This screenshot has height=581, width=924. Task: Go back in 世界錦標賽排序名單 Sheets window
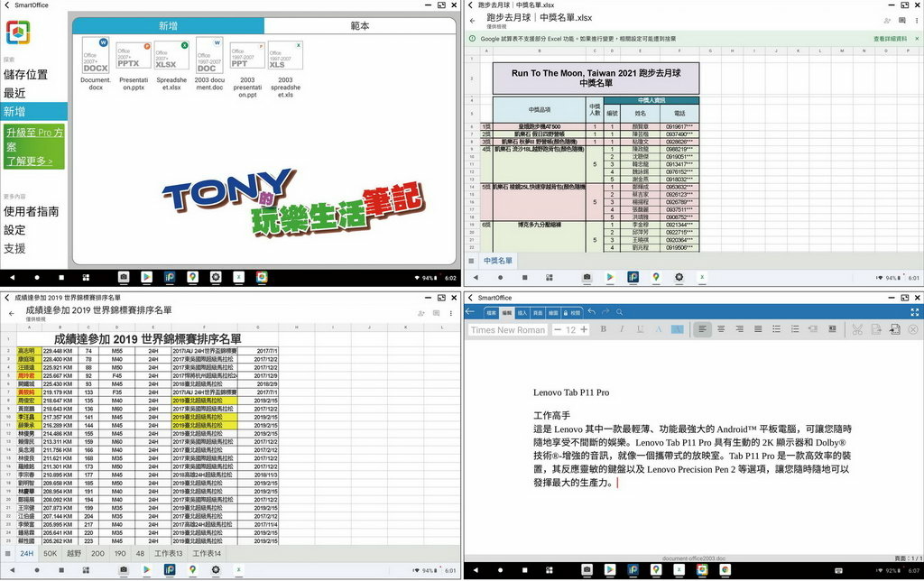click(x=11, y=313)
